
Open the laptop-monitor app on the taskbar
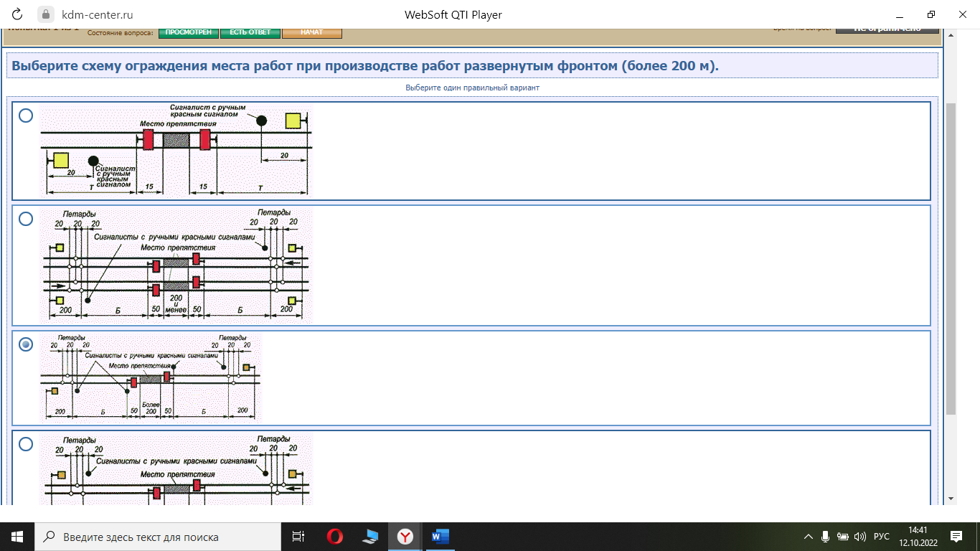[x=370, y=537]
